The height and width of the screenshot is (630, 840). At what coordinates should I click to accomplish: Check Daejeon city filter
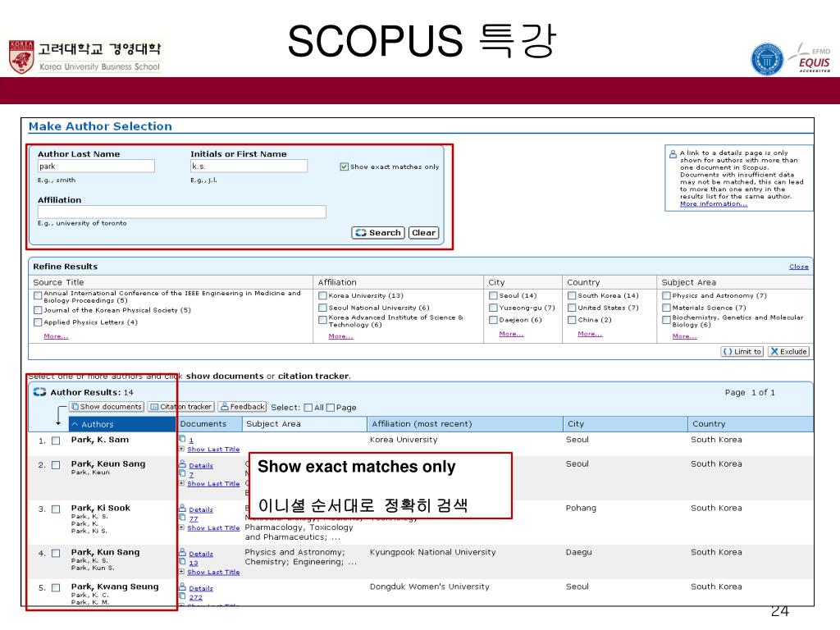tap(493, 321)
